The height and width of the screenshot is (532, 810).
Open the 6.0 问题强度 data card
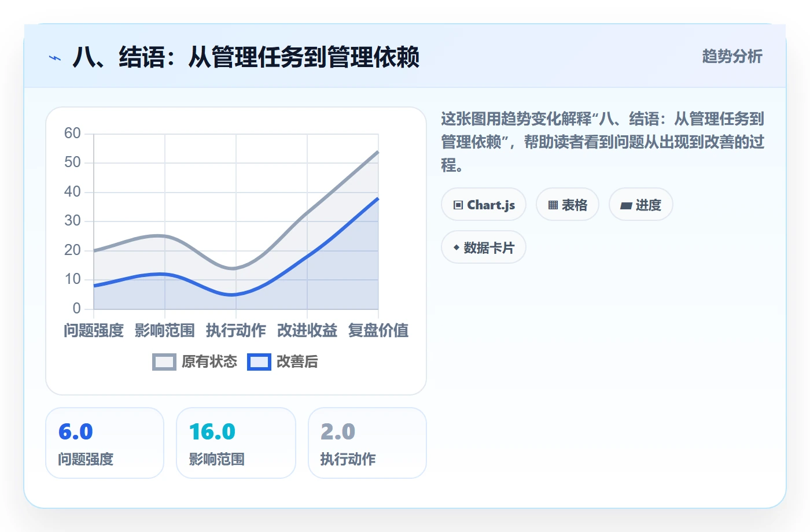click(105, 443)
